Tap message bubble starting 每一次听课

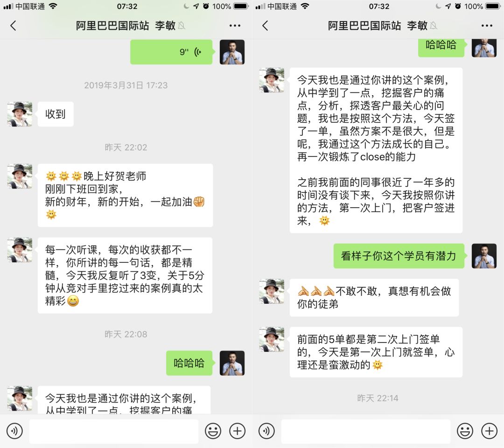(125, 275)
